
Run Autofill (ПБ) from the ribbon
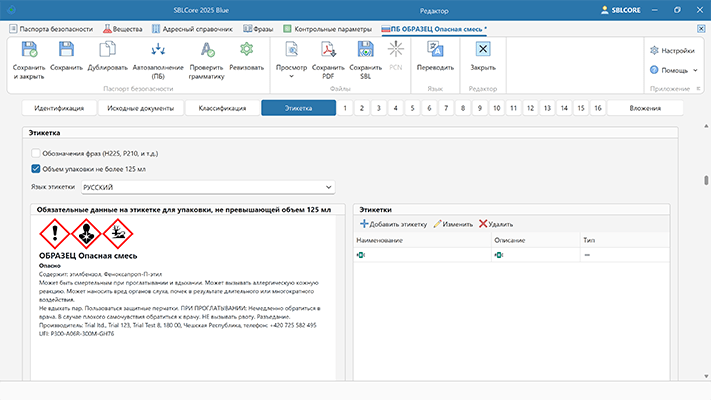coord(158,50)
